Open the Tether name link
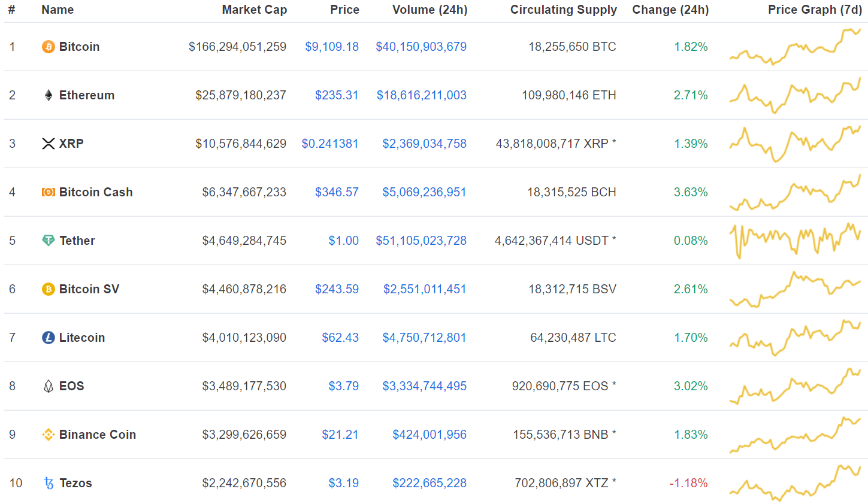This screenshot has width=868, height=504. pos(77,241)
